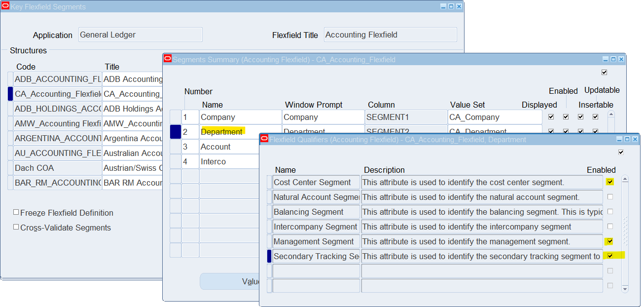Screen dimensions: 644x307
Task: Select the Interco segment name cell
Action: (229, 161)
